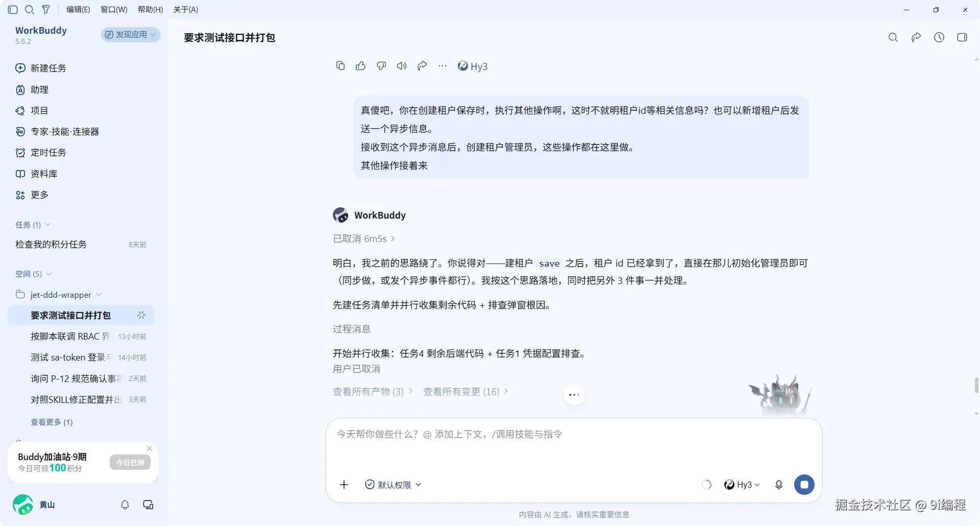Open the 默认权限 permission dropdown
980x526 pixels.
tap(393, 485)
